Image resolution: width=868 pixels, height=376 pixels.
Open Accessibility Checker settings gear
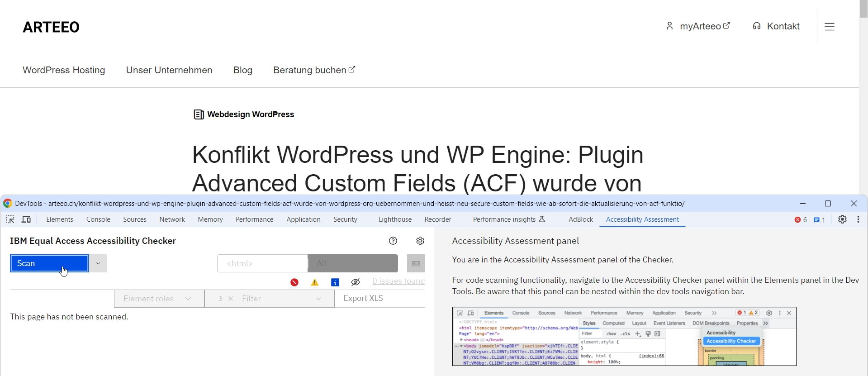tap(420, 241)
